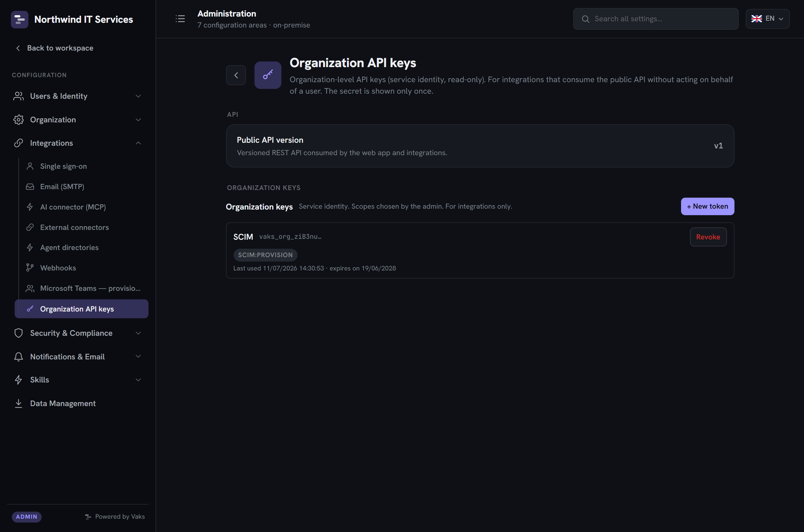Click the ADMIN badge
The image size is (804, 532).
pyautogui.click(x=27, y=517)
